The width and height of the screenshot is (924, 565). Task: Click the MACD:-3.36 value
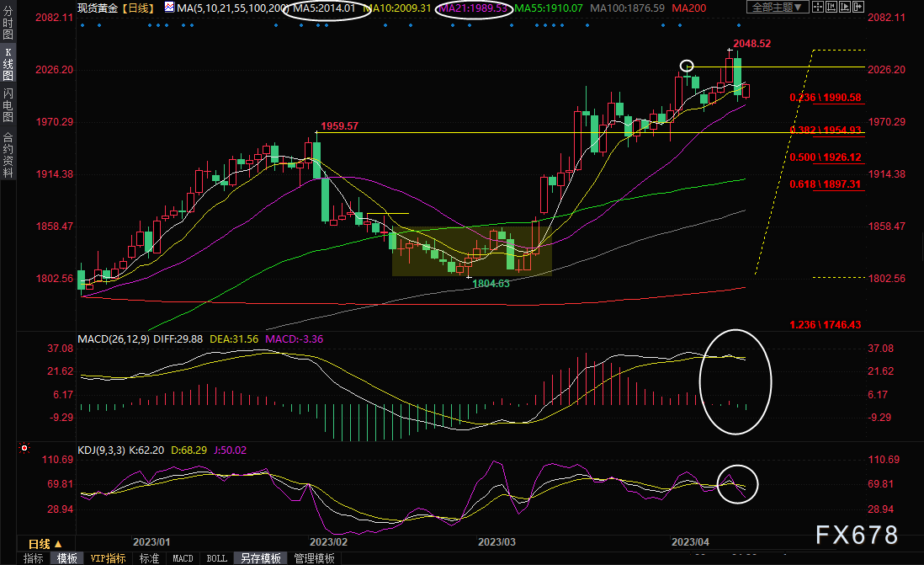(x=294, y=339)
